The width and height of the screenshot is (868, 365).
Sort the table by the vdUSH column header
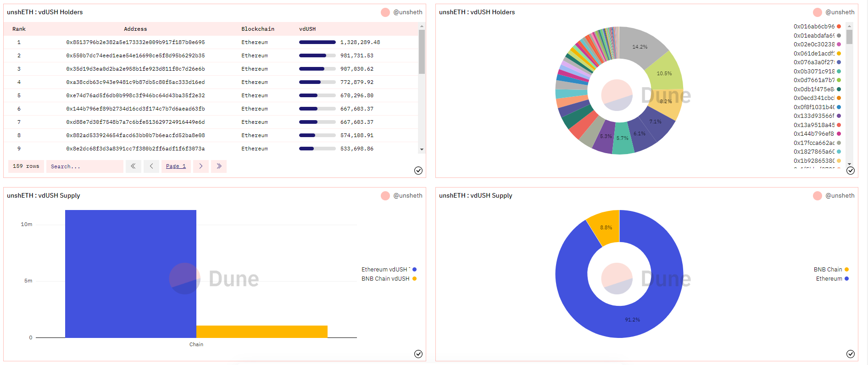(307, 29)
